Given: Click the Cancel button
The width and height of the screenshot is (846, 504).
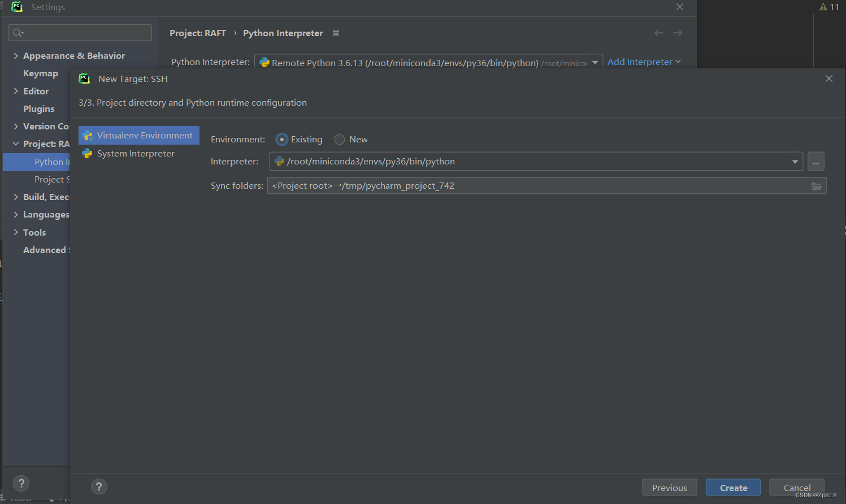Looking at the screenshot, I should 796,488.
